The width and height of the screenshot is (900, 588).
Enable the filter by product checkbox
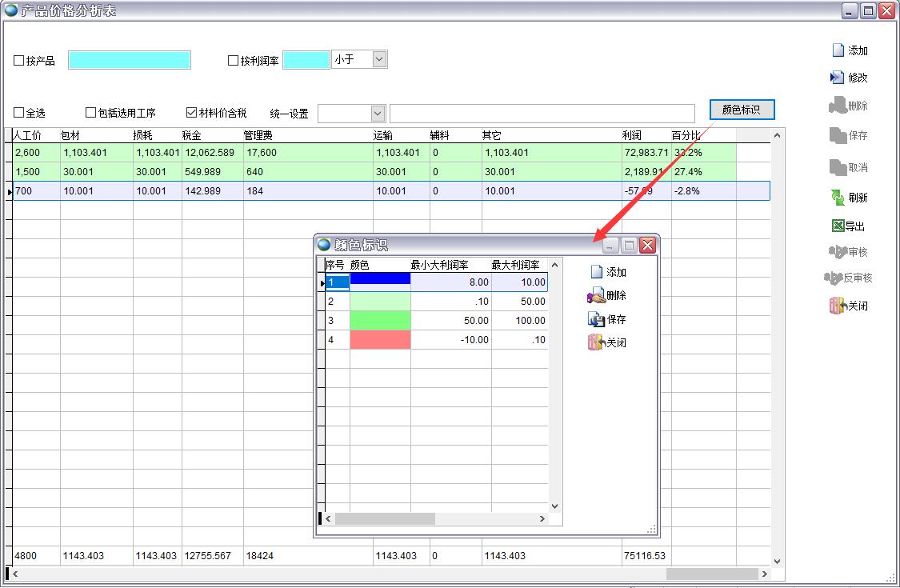click(x=19, y=61)
